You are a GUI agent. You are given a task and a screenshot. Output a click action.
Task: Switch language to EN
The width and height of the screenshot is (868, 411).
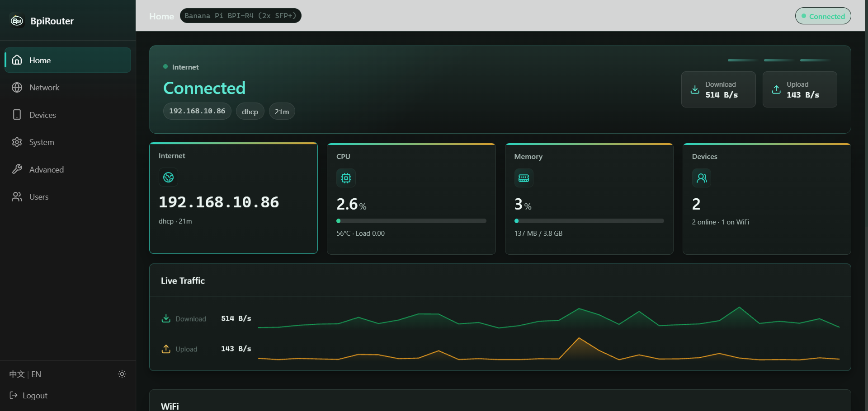[x=36, y=374]
